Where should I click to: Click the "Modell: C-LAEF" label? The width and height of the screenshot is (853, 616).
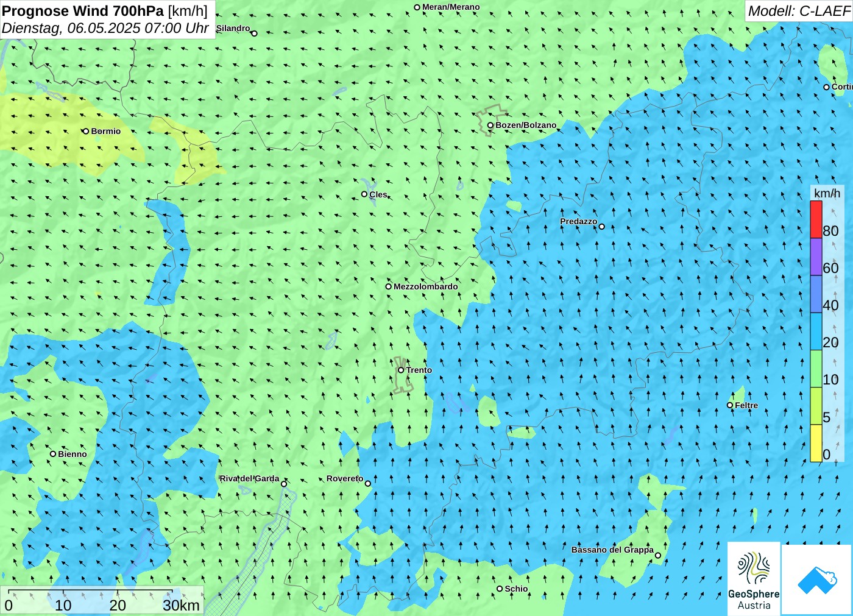799,11
